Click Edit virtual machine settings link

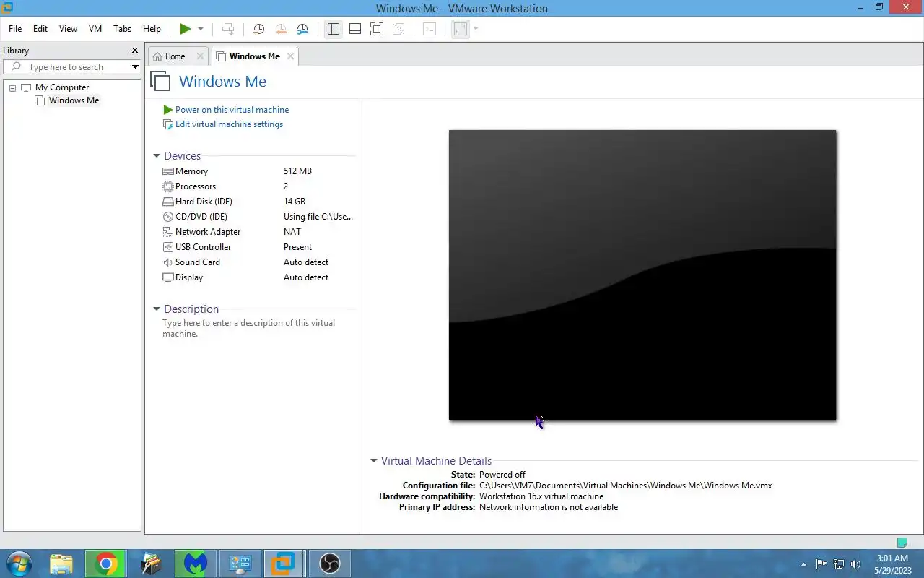pos(229,124)
